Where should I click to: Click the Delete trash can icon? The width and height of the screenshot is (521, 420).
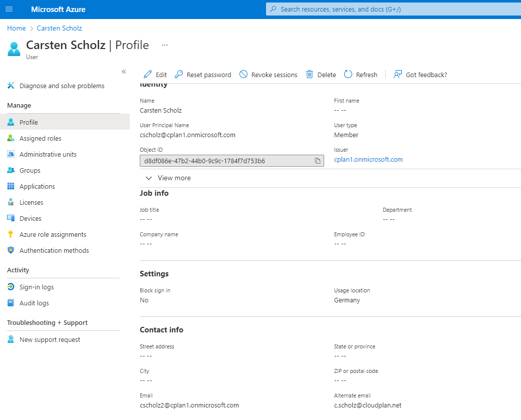coord(310,75)
